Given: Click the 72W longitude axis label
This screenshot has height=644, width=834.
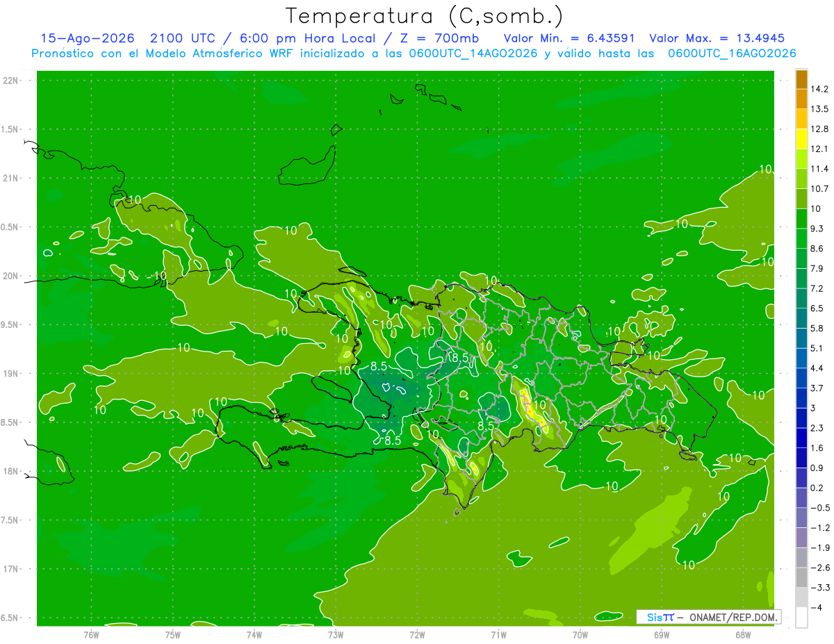Looking at the screenshot, I should (x=417, y=634).
